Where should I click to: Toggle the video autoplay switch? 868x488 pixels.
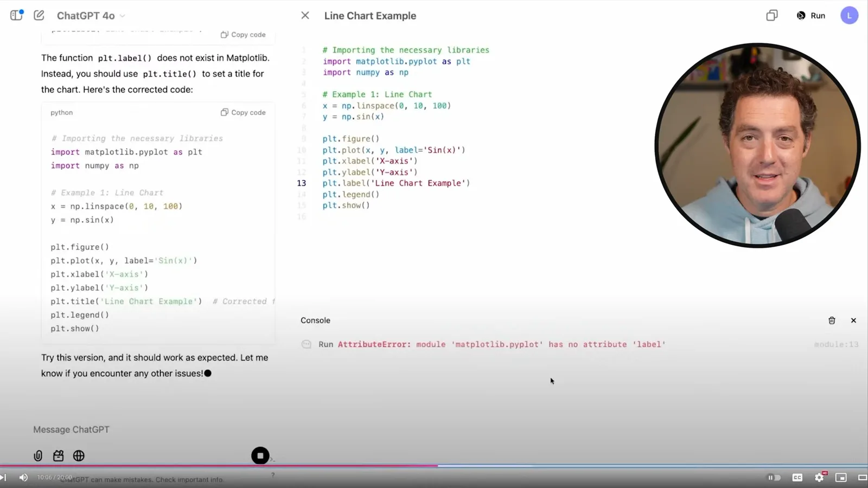coord(774,477)
